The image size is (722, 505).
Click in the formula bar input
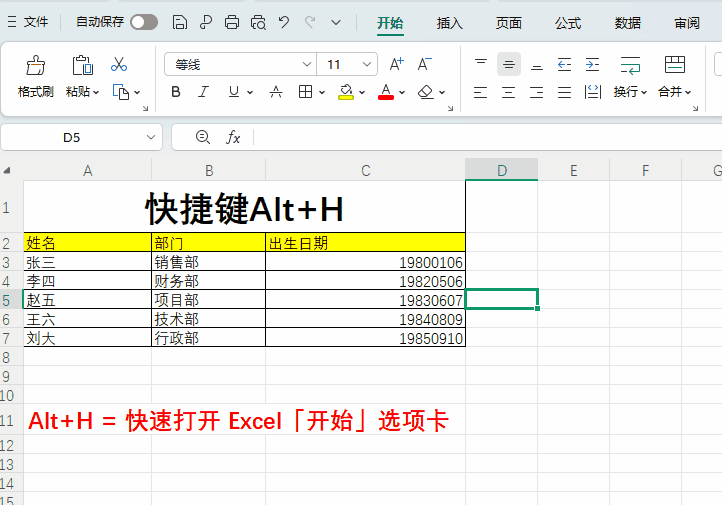click(x=488, y=137)
